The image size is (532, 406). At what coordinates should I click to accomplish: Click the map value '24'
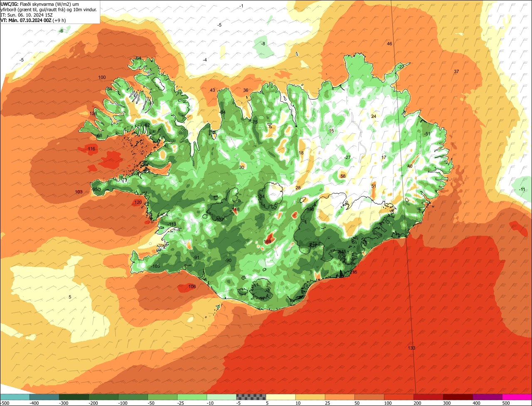coord(374,117)
